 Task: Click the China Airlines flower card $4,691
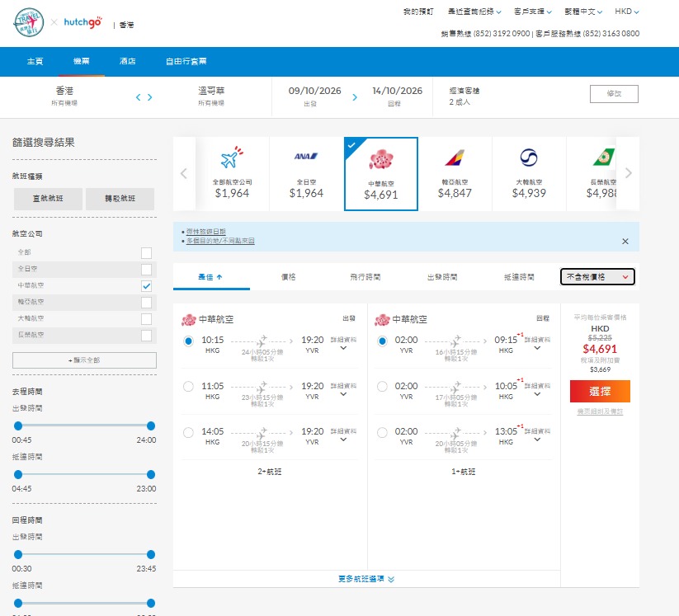pos(380,174)
